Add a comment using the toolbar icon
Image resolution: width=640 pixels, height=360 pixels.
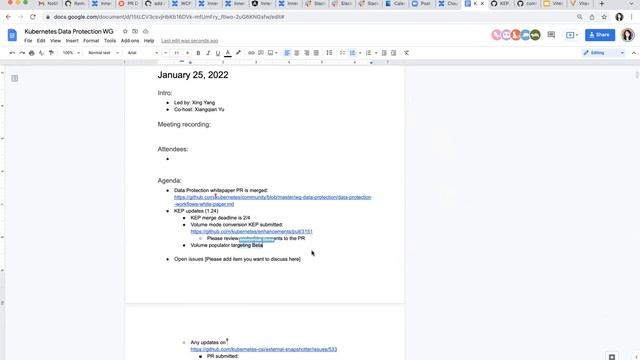[x=260, y=53]
